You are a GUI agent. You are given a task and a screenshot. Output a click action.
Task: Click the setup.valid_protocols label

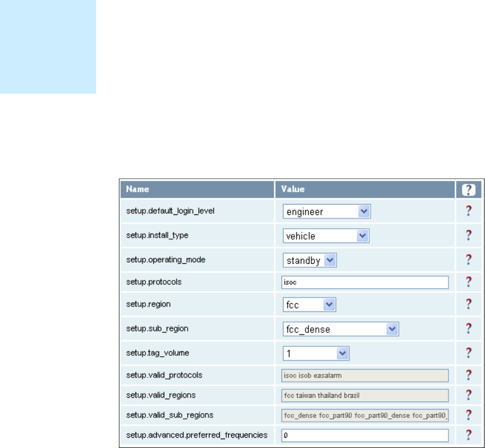pos(164,375)
